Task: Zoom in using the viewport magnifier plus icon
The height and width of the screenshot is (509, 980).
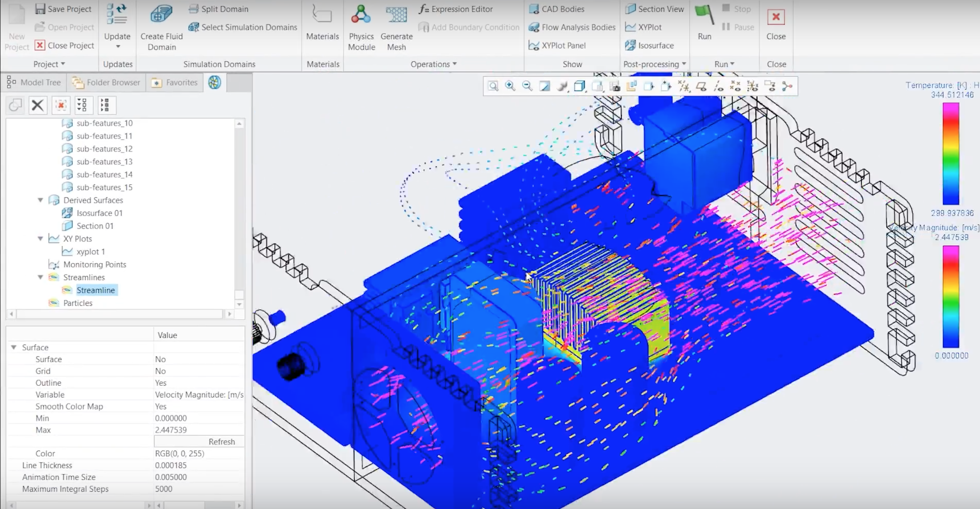Action: click(510, 86)
